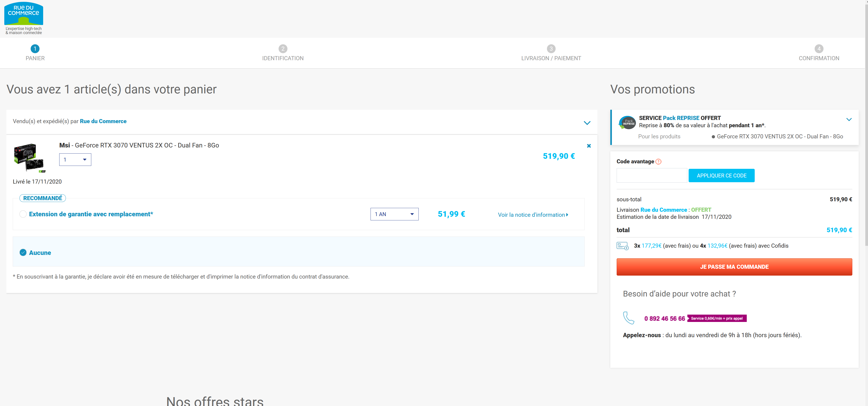868x406 pixels.
Task: Click the Je passe ma commande button
Action: [734, 267]
